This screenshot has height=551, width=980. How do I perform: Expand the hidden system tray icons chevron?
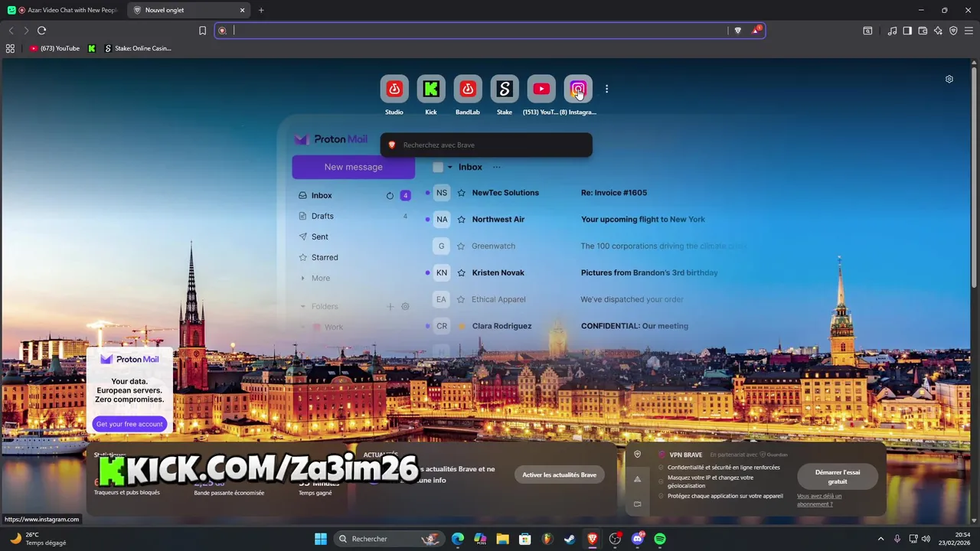tap(880, 539)
